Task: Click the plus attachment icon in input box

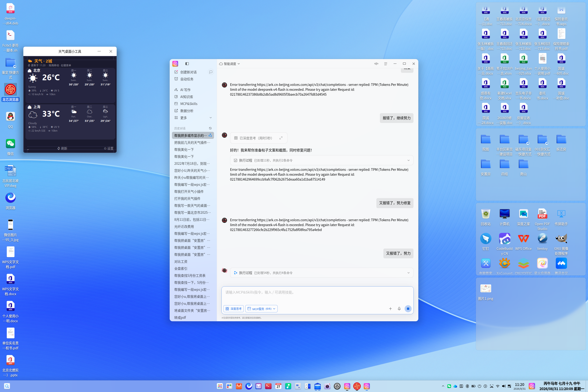Action: 390,308
